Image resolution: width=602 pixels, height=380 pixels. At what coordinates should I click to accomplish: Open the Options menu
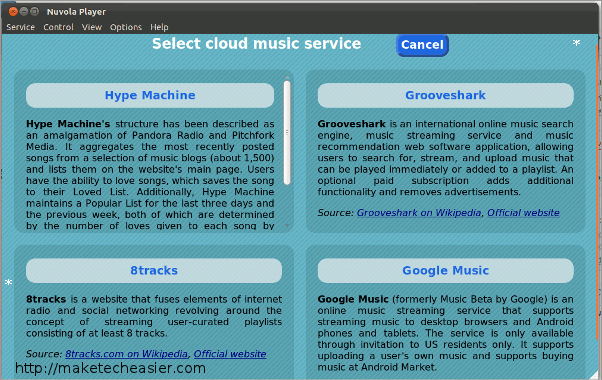tap(126, 27)
